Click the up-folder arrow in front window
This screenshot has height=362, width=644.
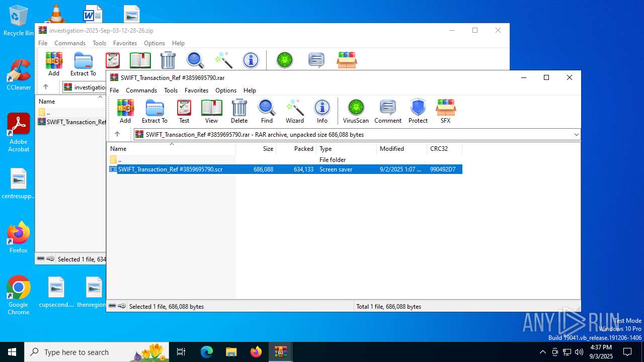tap(117, 134)
